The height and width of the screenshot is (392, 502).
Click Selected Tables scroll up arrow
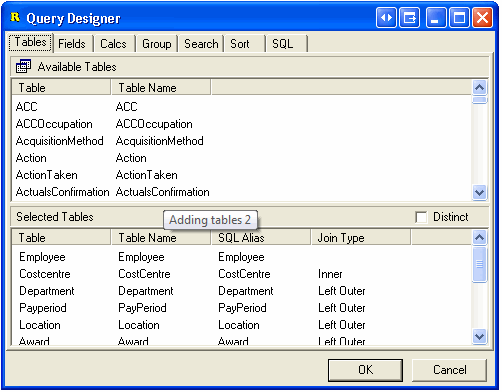(x=479, y=238)
